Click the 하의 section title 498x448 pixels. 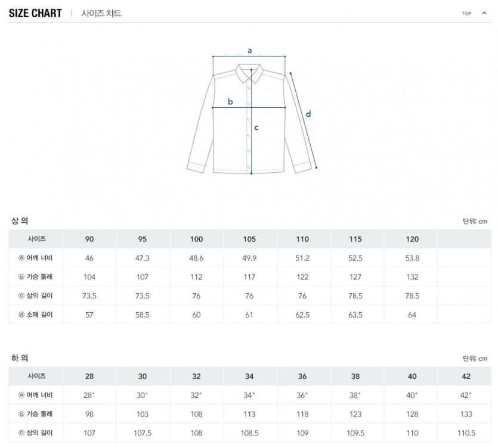pos(20,358)
